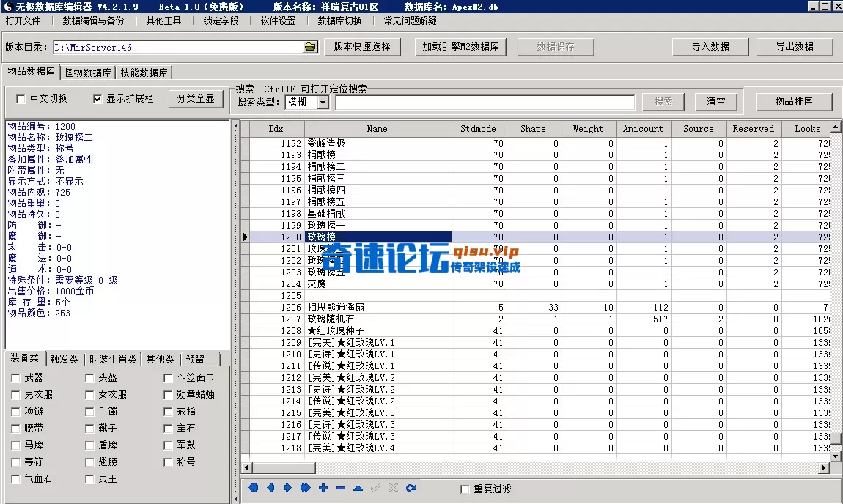Check the 男衣服 category filter
Screen dimensions: 843x504
coord(15,395)
